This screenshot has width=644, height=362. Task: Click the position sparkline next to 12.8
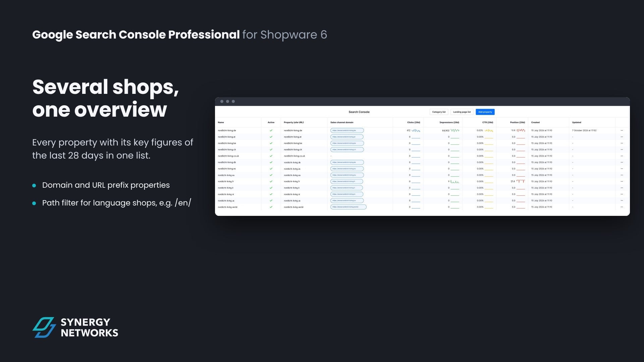[521, 130]
